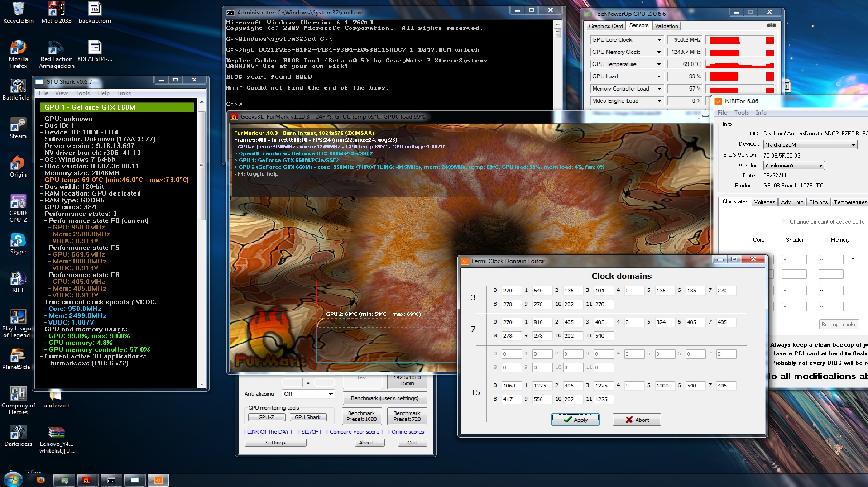
Task: Open the Origin desktop shortcut
Action: click(x=18, y=167)
